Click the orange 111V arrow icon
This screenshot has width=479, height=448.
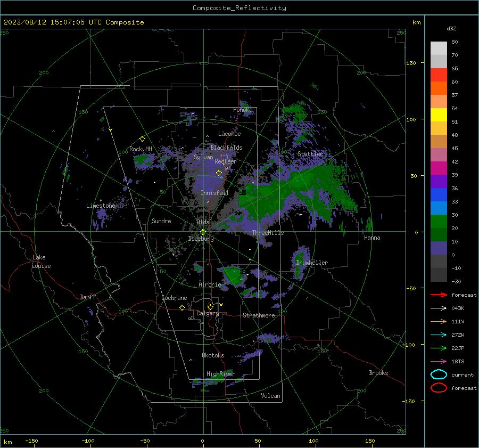(x=439, y=321)
